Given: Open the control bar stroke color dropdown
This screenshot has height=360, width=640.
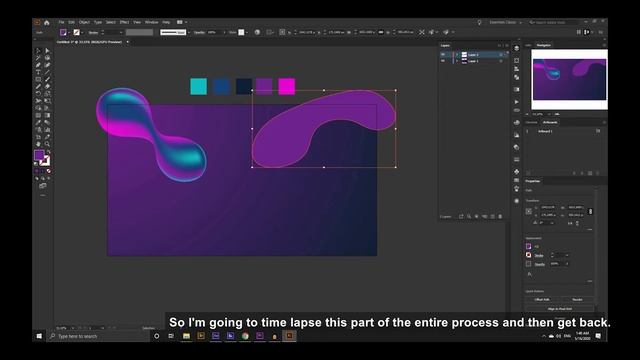Looking at the screenshot, I should click(x=82, y=32).
